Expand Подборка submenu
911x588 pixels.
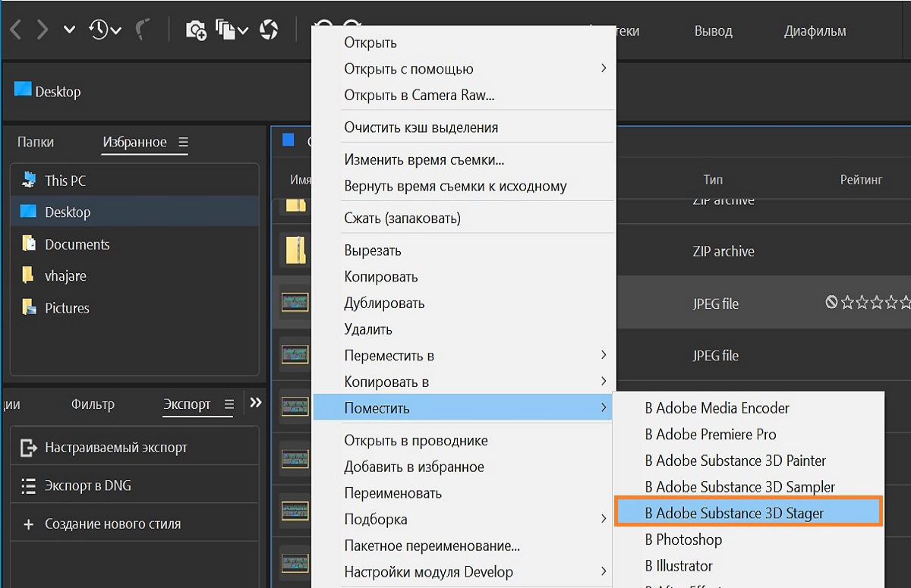(462, 519)
